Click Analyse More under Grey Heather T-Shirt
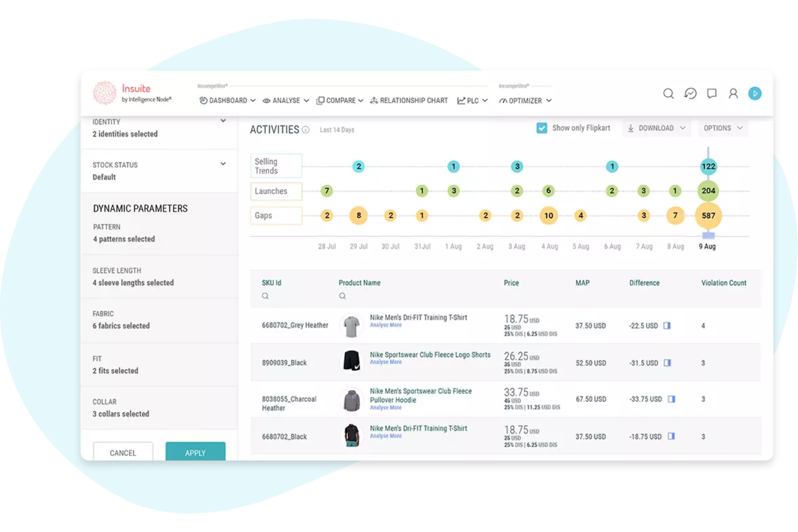 (x=386, y=325)
